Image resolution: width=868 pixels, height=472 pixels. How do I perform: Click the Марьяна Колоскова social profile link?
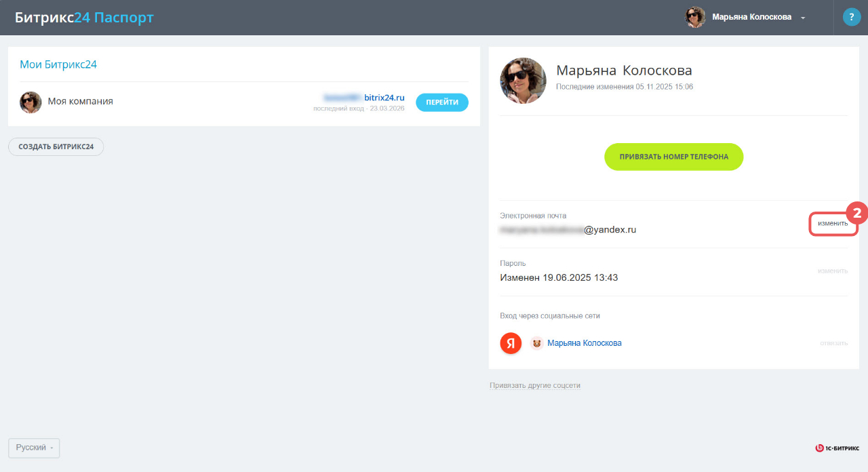[585, 343]
